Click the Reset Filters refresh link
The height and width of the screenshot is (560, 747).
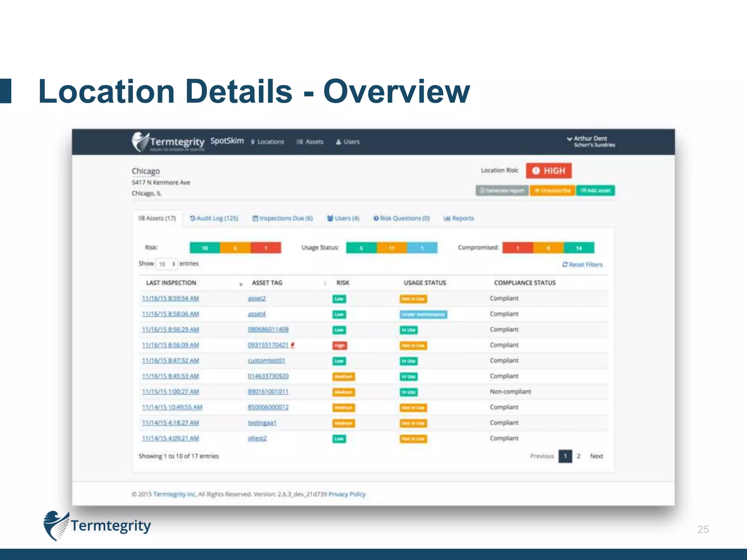[x=582, y=264]
